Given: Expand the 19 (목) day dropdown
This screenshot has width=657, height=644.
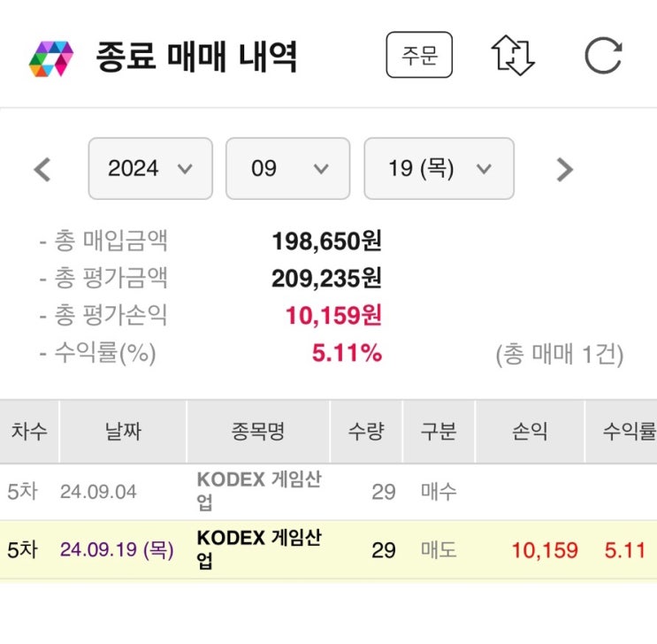Looking at the screenshot, I should (439, 168).
